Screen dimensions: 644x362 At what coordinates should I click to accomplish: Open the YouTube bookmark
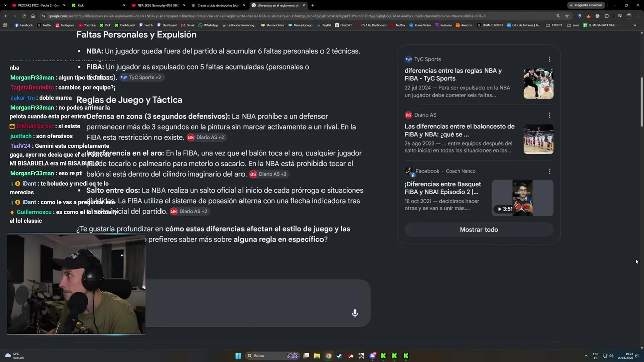(x=87, y=25)
